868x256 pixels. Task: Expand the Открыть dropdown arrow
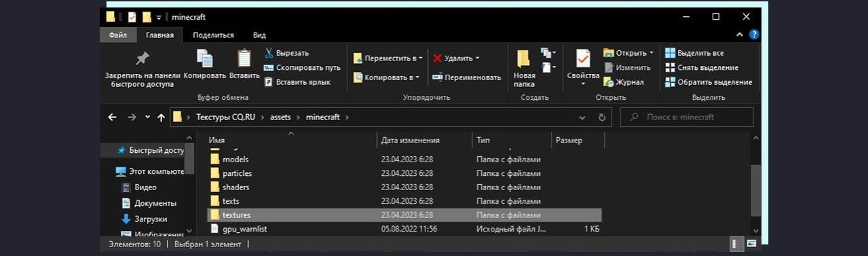[x=652, y=53]
